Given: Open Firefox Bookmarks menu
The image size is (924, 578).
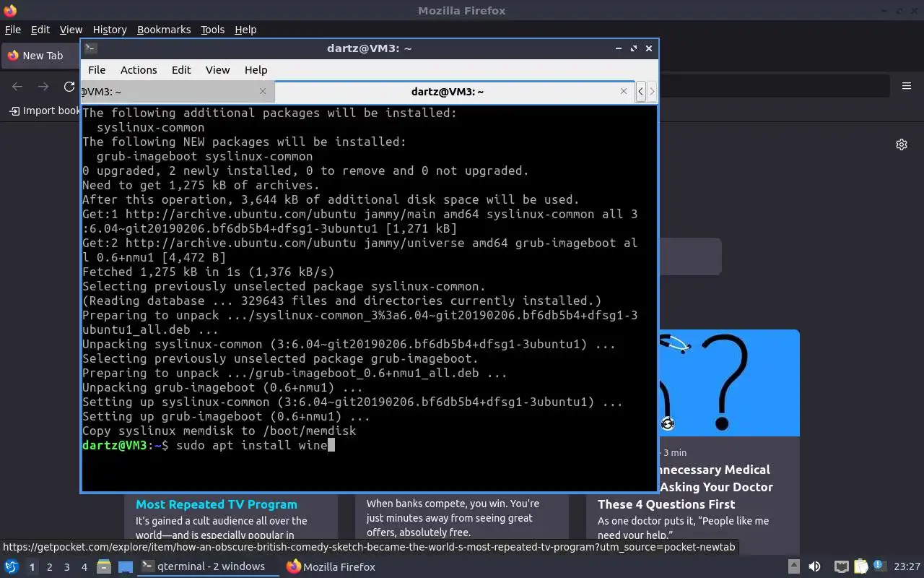Looking at the screenshot, I should pyautogui.click(x=164, y=30).
